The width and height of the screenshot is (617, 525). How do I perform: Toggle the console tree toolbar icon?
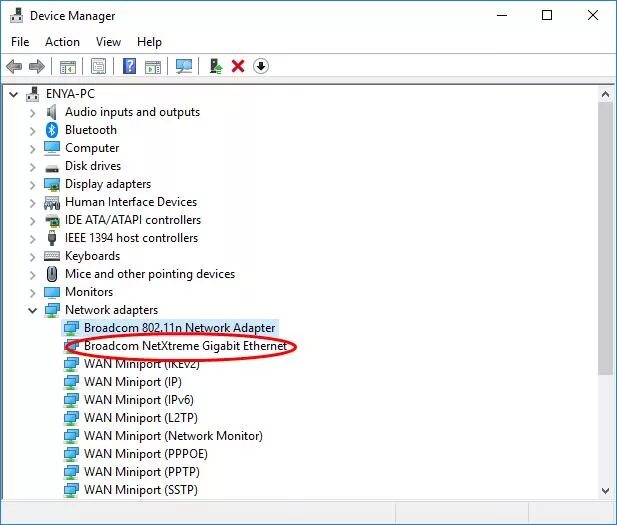point(68,67)
